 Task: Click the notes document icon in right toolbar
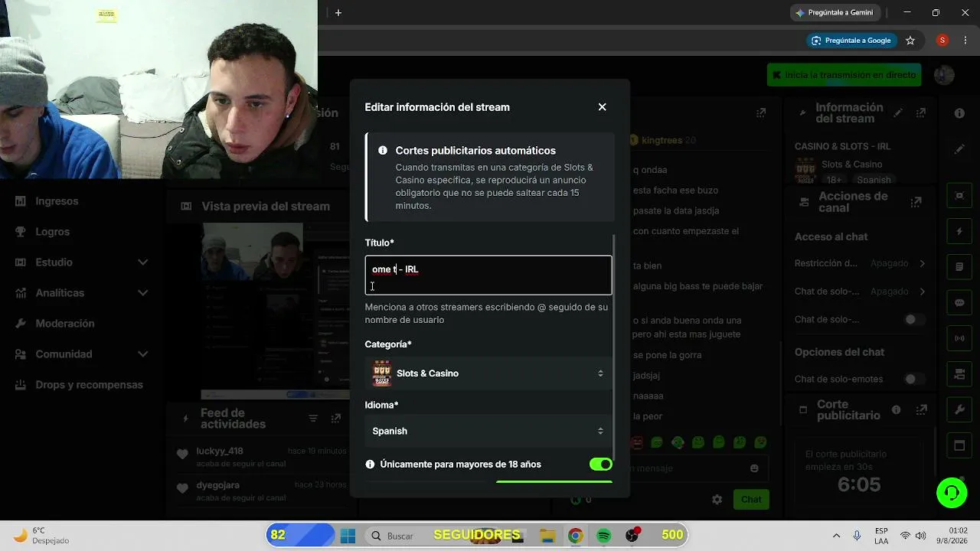coord(959,267)
